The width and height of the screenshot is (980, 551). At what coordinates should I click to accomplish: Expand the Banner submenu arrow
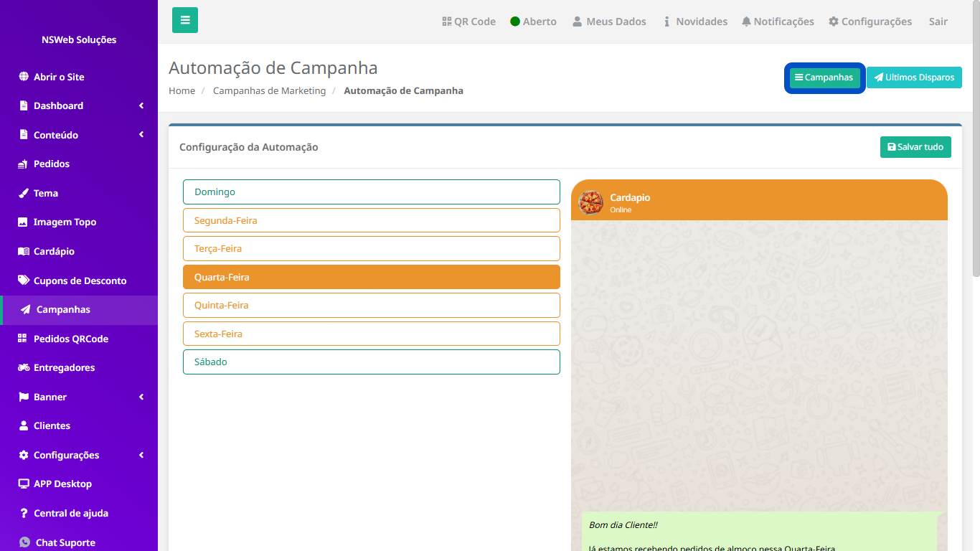[x=141, y=397]
